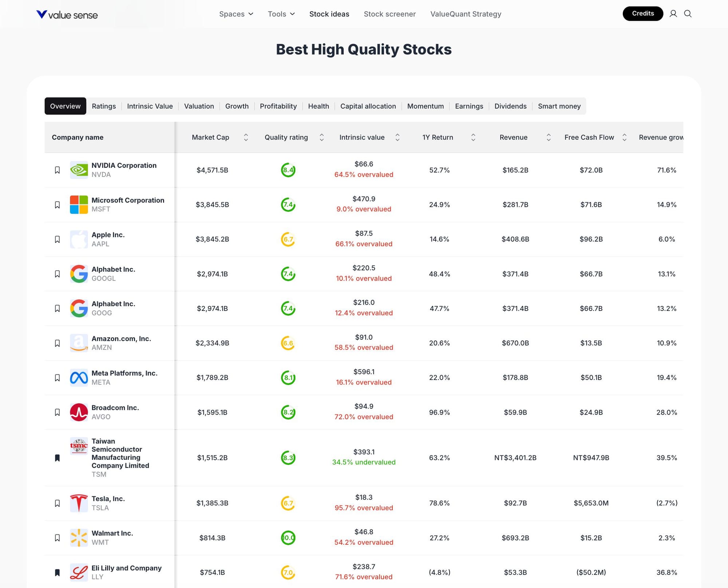Click Walmart's 10.0 quality rating ring
The image size is (728, 588).
pyautogui.click(x=288, y=538)
